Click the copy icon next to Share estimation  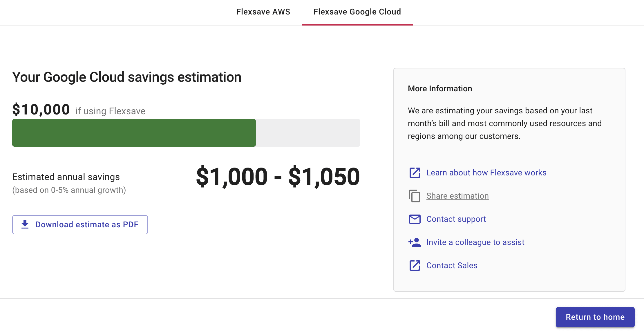tap(415, 196)
